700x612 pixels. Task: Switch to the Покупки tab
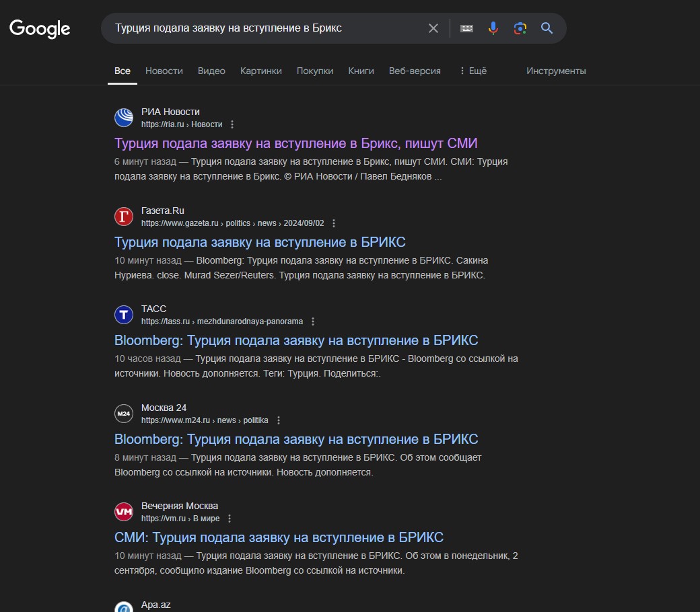coord(315,71)
